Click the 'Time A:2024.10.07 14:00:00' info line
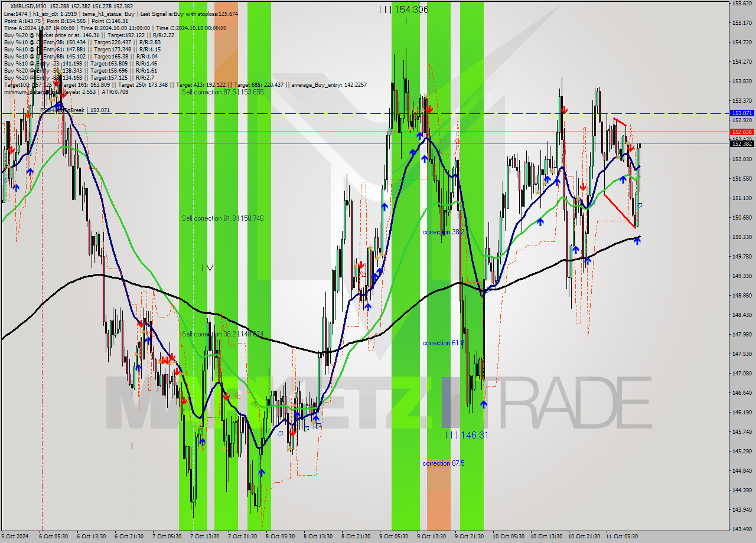The image size is (756, 543). click(115, 28)
